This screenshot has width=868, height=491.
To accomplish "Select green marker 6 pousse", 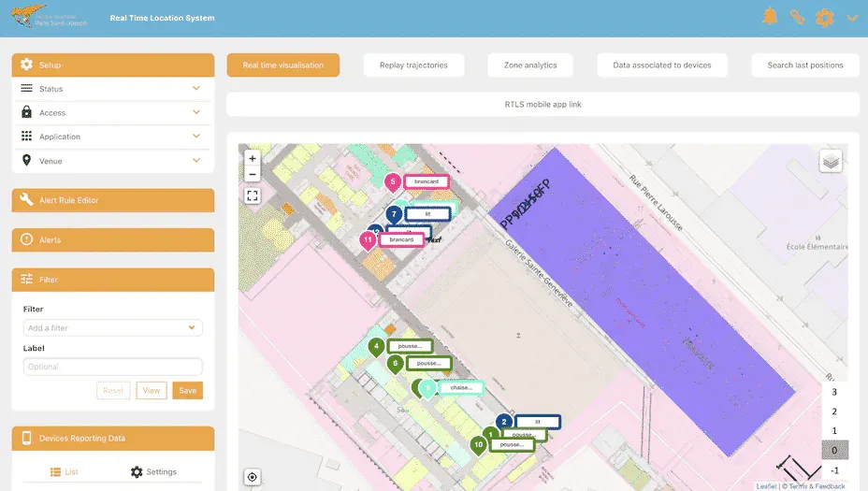I will coord(395,364).
